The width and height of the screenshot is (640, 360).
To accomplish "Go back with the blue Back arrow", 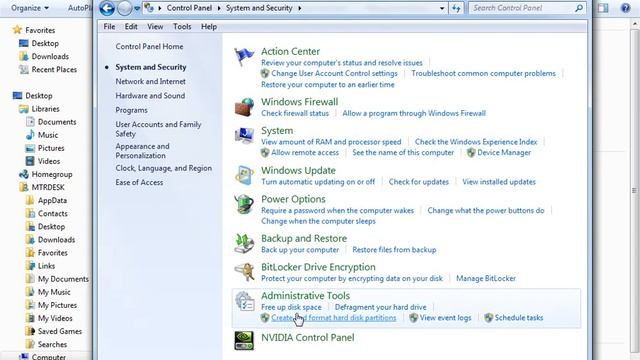I will (107, 8).
